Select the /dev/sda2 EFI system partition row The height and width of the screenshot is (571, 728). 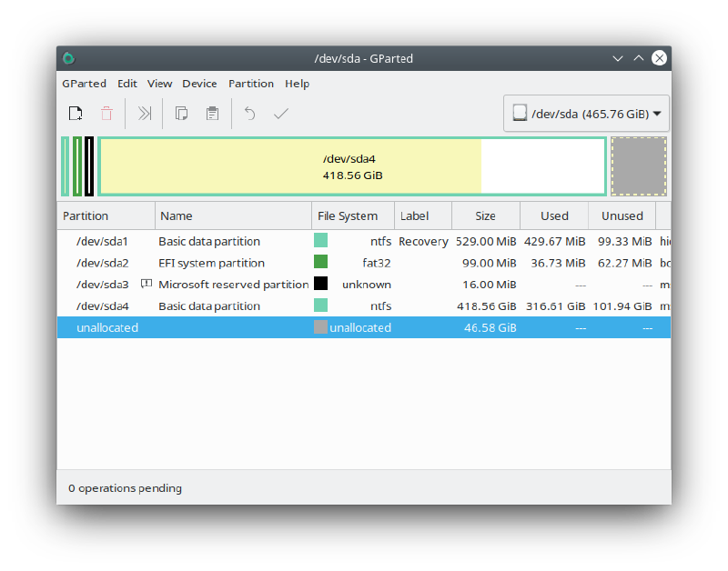[364, 263]
